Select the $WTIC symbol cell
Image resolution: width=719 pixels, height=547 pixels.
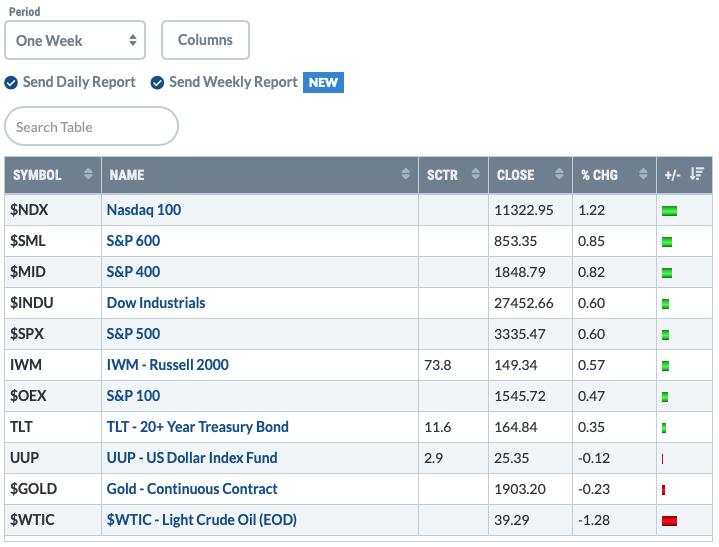53,520
